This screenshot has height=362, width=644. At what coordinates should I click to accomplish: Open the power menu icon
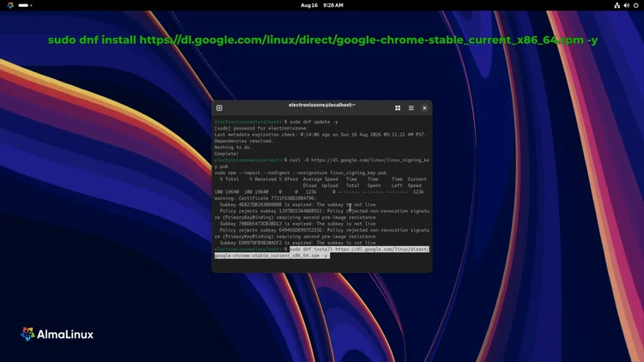635,5
